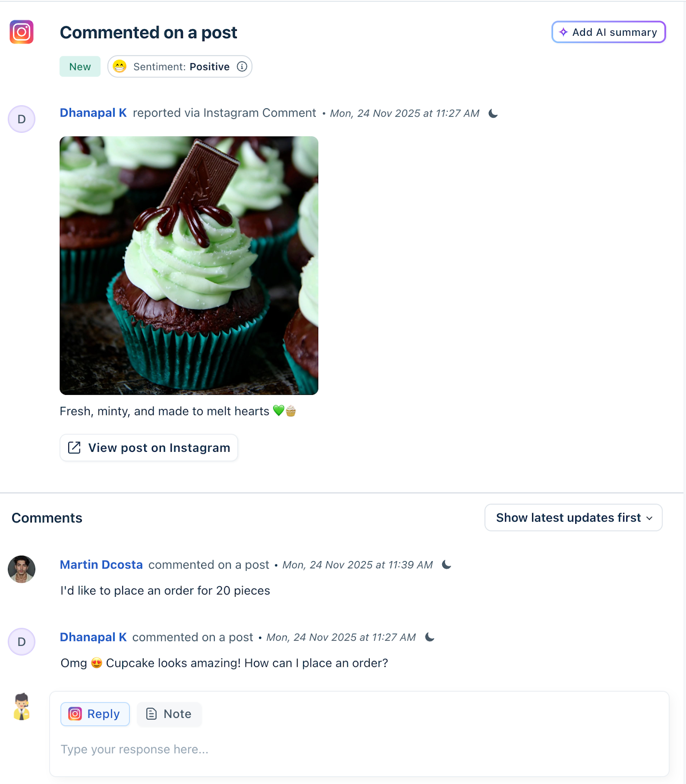
Task: Click the sentiment info icon
Action: 242,67
